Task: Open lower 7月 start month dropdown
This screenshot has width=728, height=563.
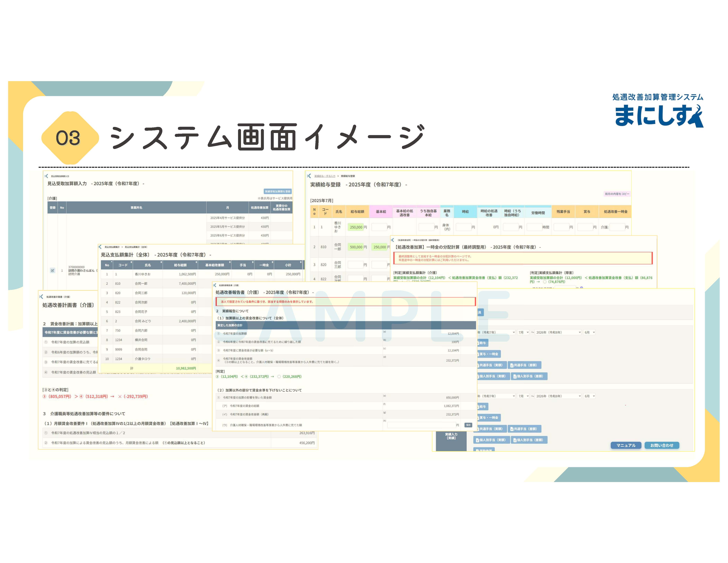Action: coord(523,396)
